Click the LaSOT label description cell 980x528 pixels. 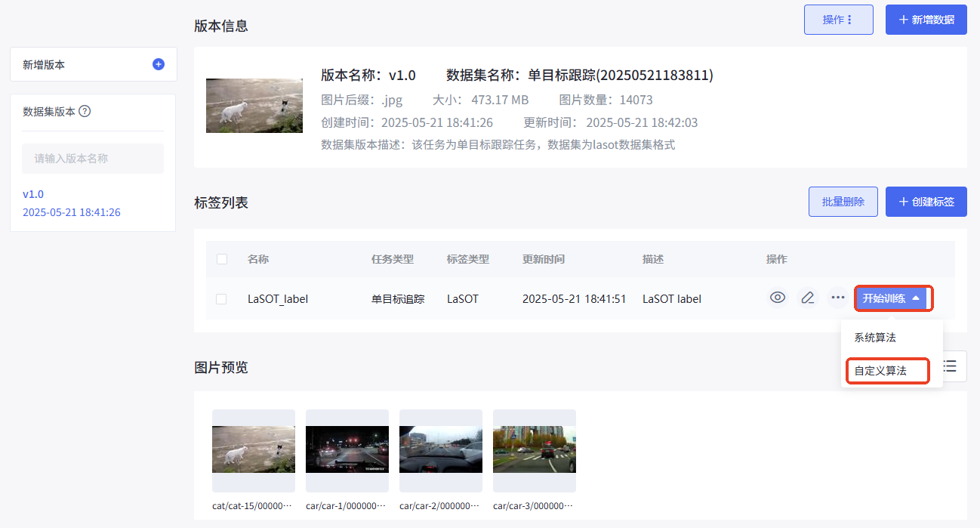(x=672, y=299)
